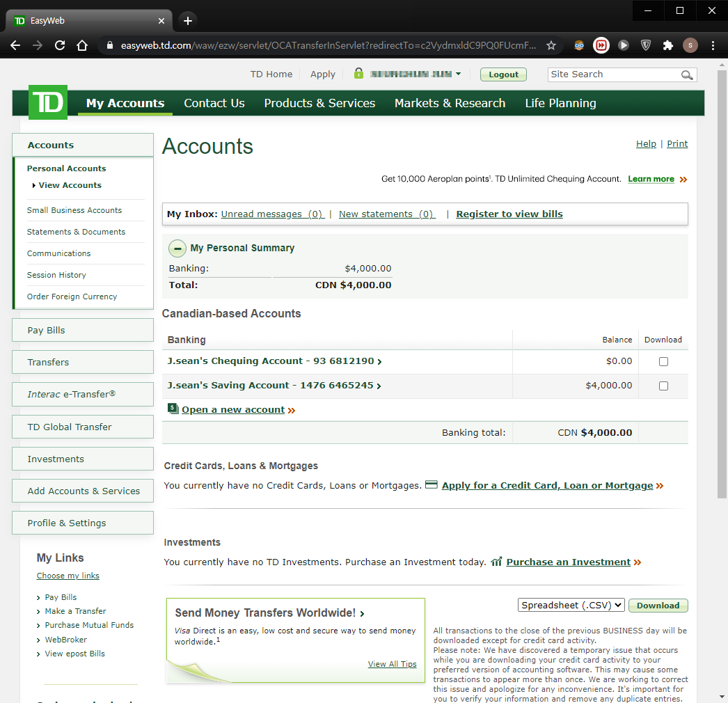Open Contact Us nav item
Viewport: 728px width, 703px height.
pos(214,103)
